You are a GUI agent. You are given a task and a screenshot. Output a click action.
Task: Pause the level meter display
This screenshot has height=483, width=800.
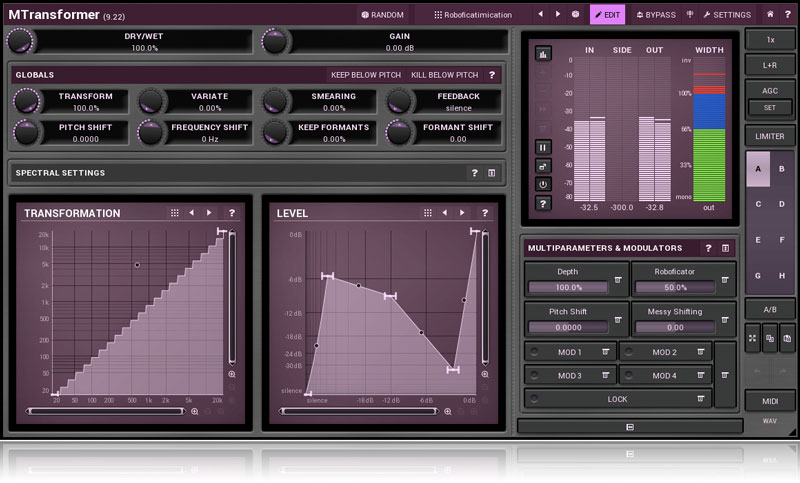click(543, 147)
